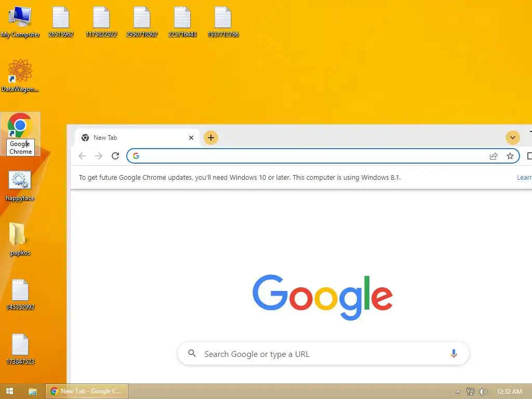This screenshot has height=399, width=532.
Task: Open the network tray icon
Action: (x=470, y=392)
